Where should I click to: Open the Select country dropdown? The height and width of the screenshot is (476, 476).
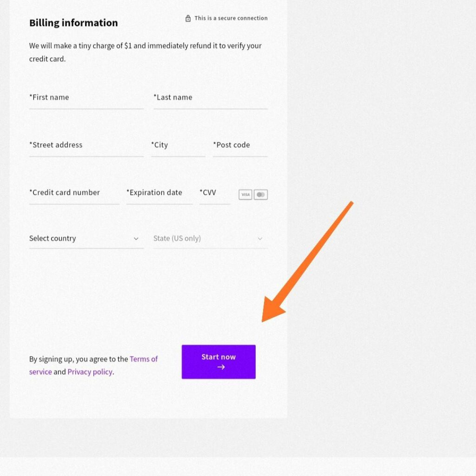point(70,238)
